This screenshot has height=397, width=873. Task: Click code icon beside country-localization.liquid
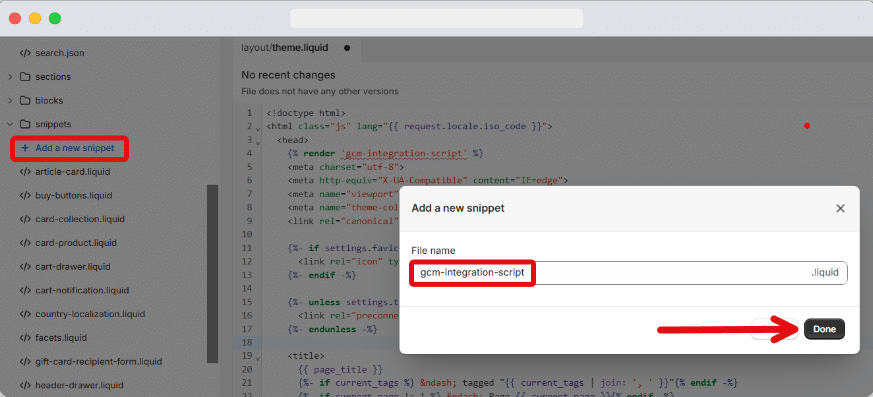coord(25,314)
